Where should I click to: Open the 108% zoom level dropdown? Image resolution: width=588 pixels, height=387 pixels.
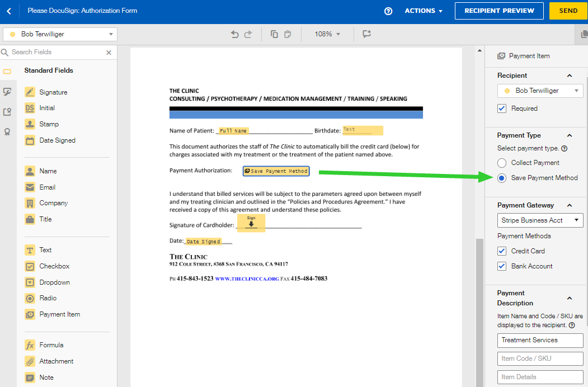(x=327, y=34)
